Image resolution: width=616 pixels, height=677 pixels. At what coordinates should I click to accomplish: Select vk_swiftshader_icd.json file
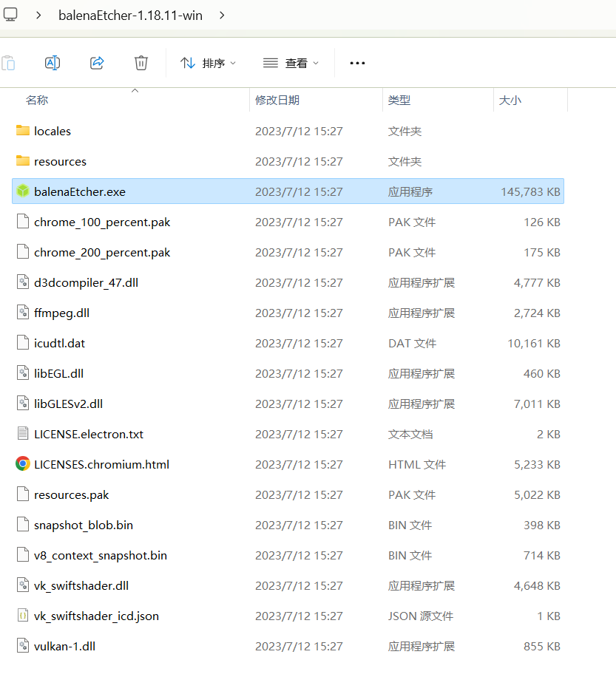[96, 616]
